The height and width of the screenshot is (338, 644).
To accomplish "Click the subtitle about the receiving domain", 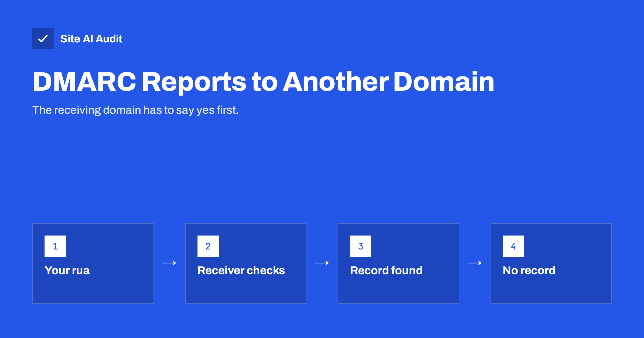I will [135, 110].
